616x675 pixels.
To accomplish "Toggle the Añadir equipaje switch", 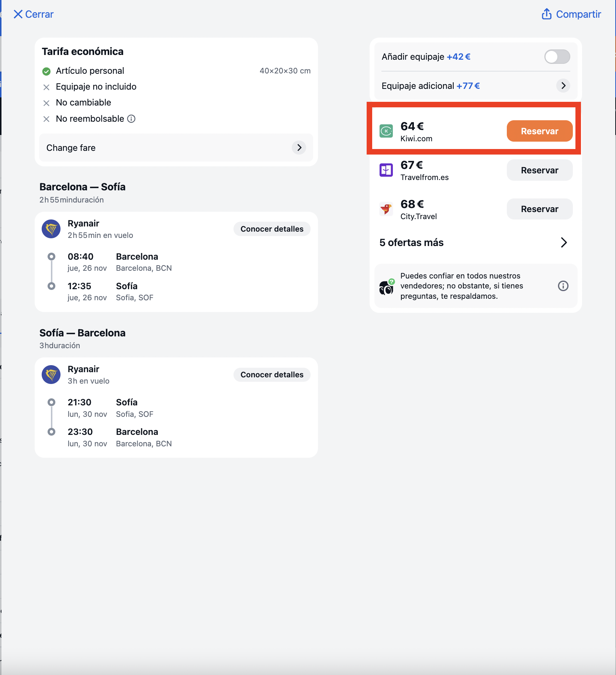I will [557, 57].
